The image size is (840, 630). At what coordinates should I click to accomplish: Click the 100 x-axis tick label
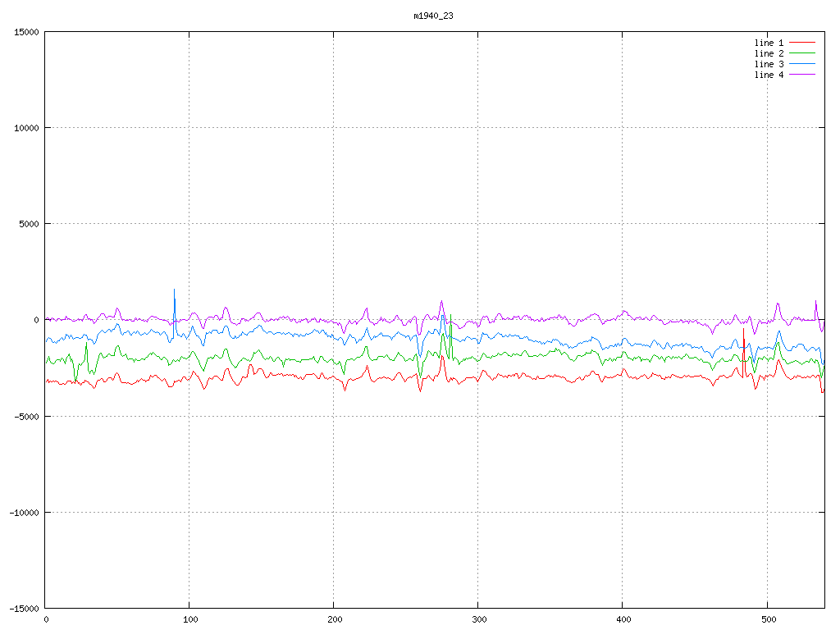[189, 619]
